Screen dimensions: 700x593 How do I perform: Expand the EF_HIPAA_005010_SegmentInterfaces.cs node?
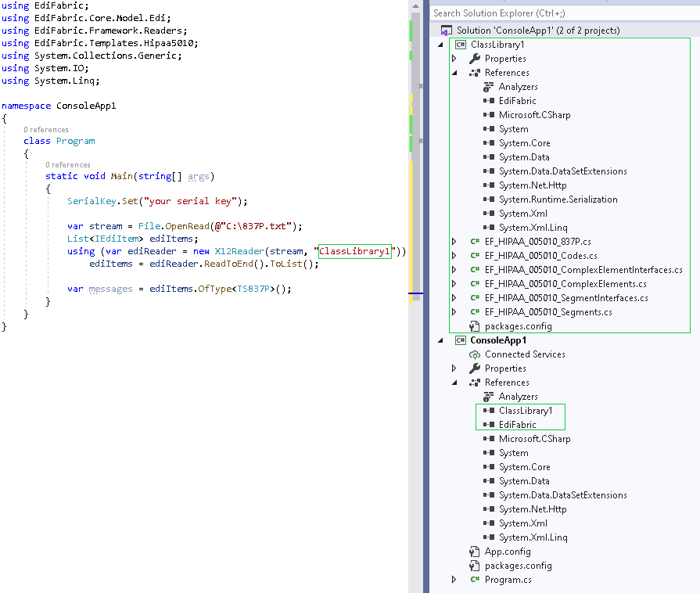(454, 298)
